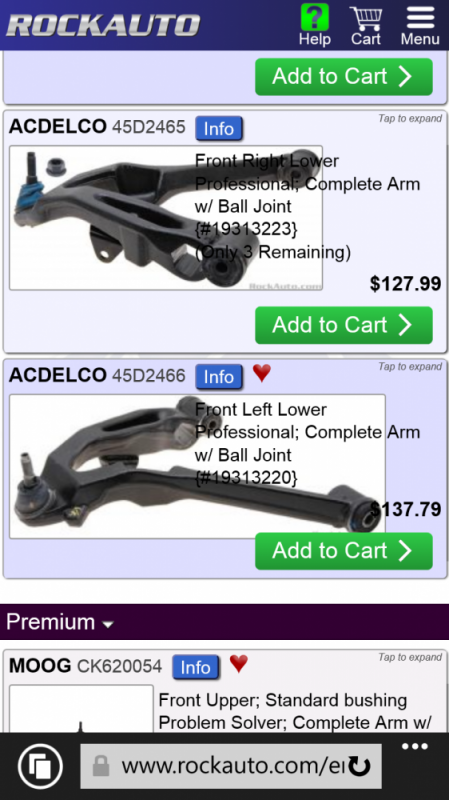Add $127.99 Front Right Lower arm to cart
This screenshot has width=449, height=800.
[344, 325]
